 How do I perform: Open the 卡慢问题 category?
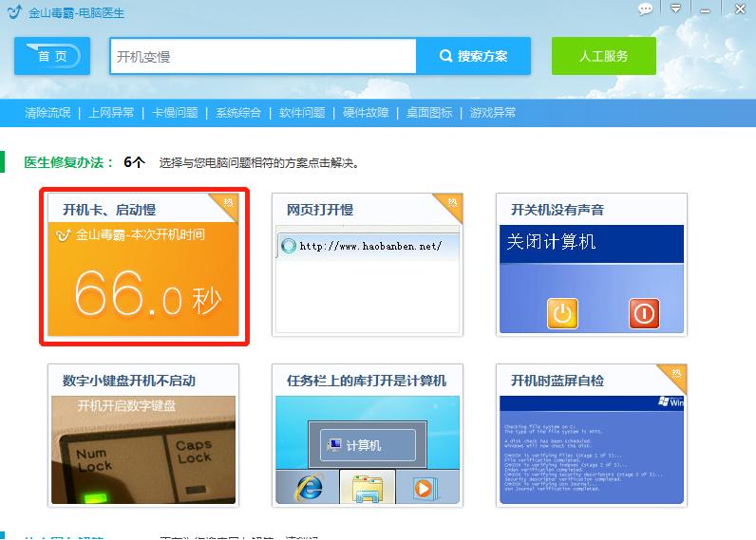tap(175, 113)
